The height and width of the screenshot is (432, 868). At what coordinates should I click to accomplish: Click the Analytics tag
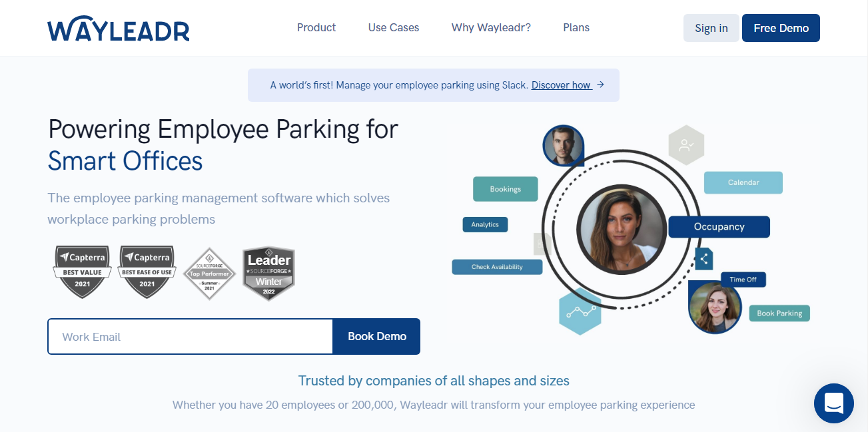[485, 224]
